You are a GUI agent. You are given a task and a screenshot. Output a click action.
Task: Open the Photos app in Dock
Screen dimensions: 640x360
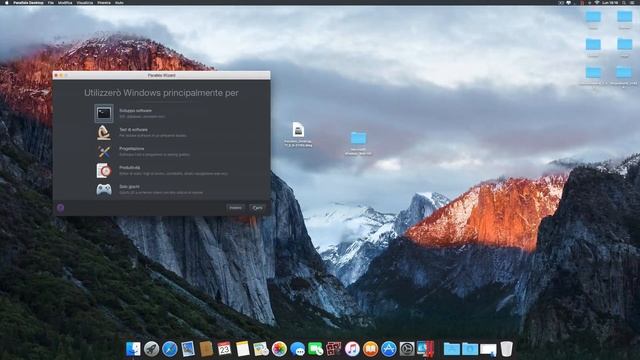point(279,349)
